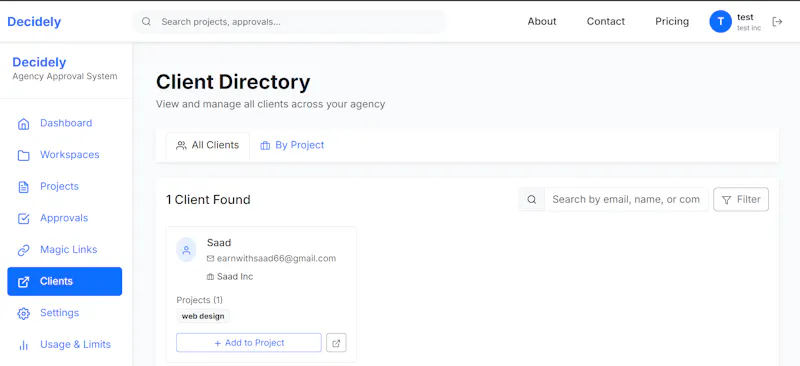
Task: Click the search icon beside client search field
Action: (x=532, y=200)
